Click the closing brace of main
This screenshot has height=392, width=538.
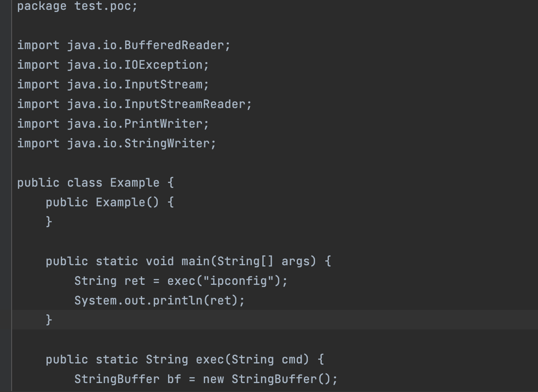(x=49, y=320)
